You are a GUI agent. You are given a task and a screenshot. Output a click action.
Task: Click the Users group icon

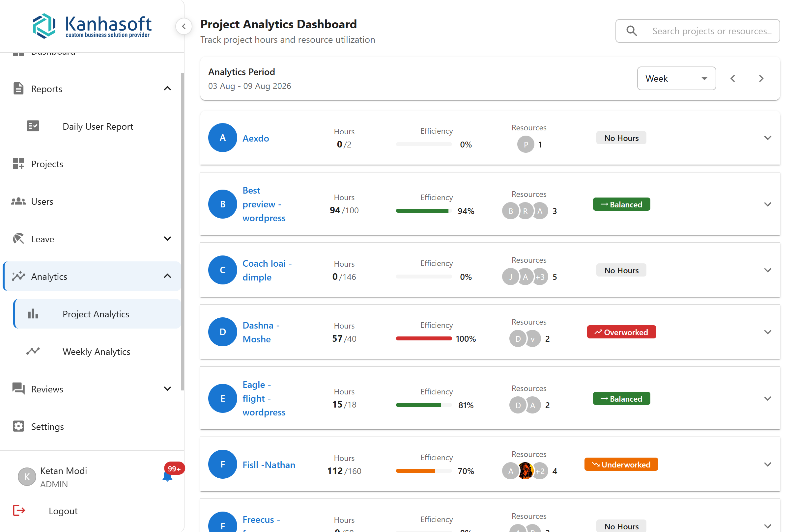click(18, 201)
